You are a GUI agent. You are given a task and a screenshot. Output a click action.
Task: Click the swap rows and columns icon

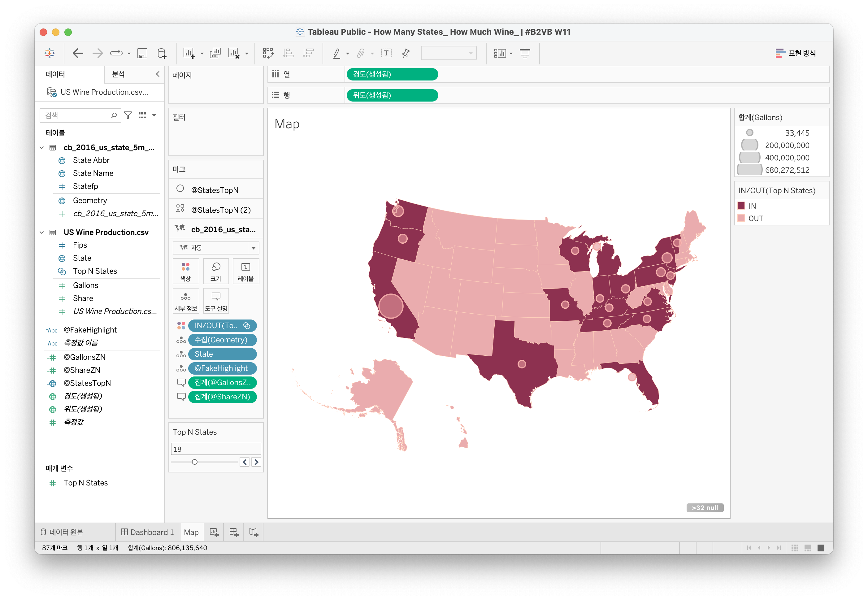(x=268, y=53)
